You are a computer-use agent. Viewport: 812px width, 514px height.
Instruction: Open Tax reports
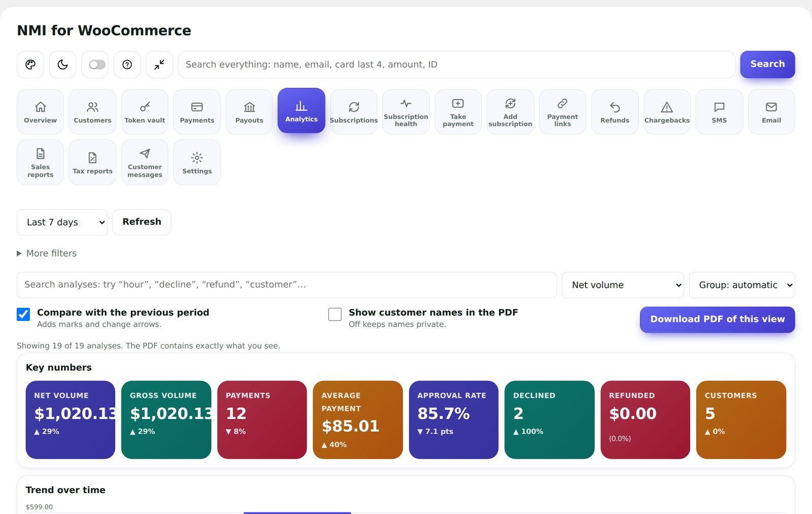click(x=92, y=163)
